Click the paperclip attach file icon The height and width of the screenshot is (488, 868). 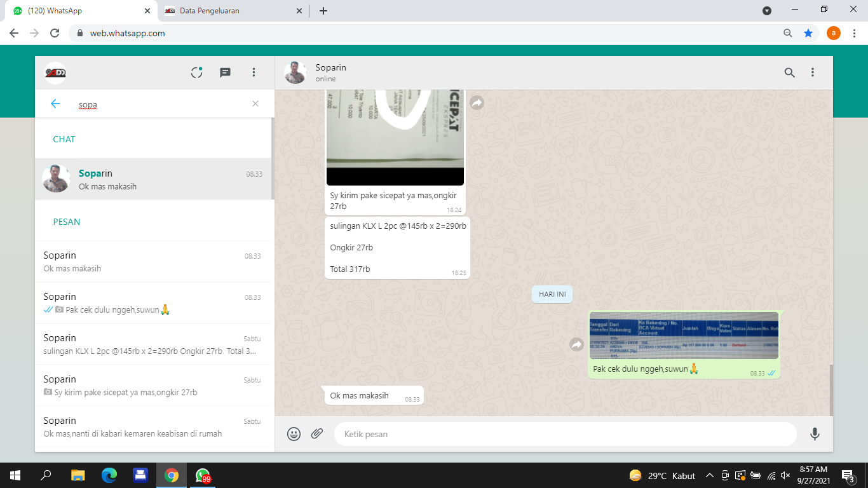317,434
